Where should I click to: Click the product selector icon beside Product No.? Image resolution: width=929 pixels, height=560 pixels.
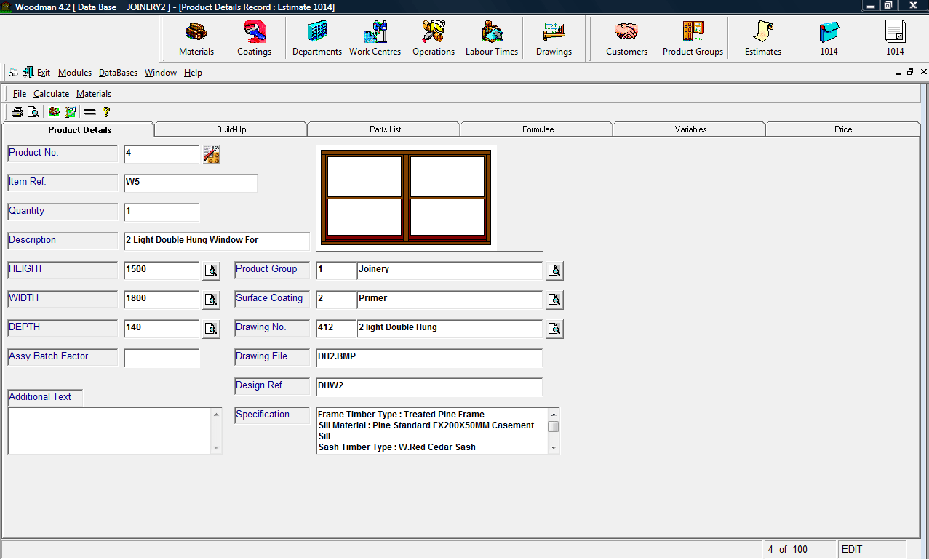(x=212, y=154)
